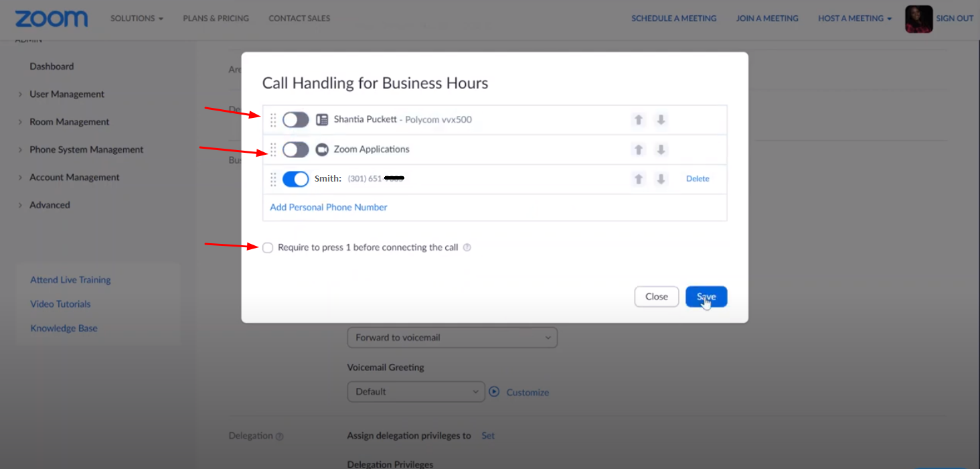The width and height of the screenshot is (980, 469).
Task: Click the Polycom vvx500 device label
Action: [438, 120]
